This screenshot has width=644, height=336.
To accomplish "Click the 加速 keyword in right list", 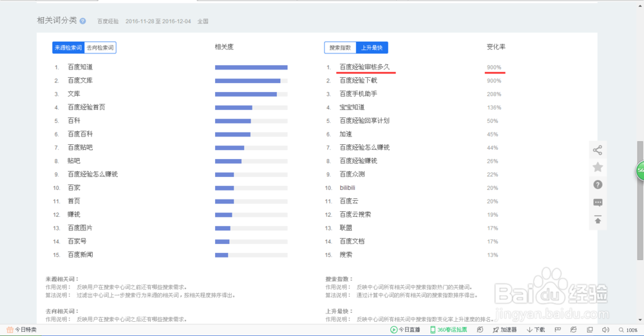I will [x=346, y=134].
